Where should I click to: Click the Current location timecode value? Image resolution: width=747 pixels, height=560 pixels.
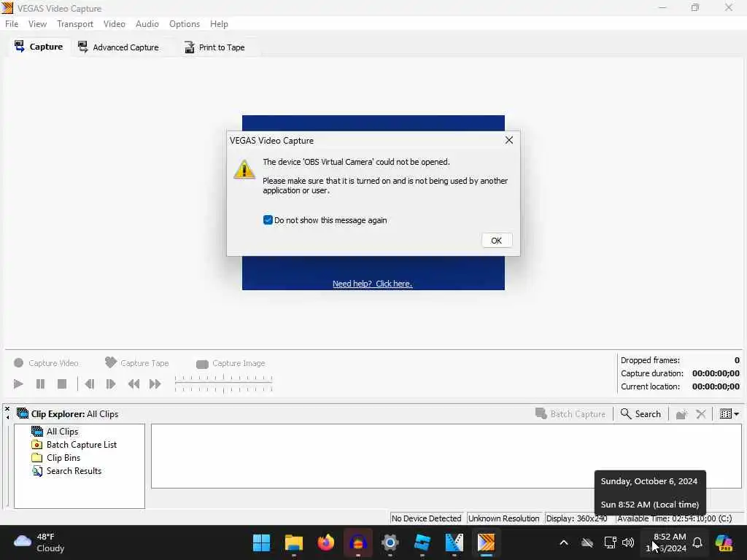pos(716,386)
